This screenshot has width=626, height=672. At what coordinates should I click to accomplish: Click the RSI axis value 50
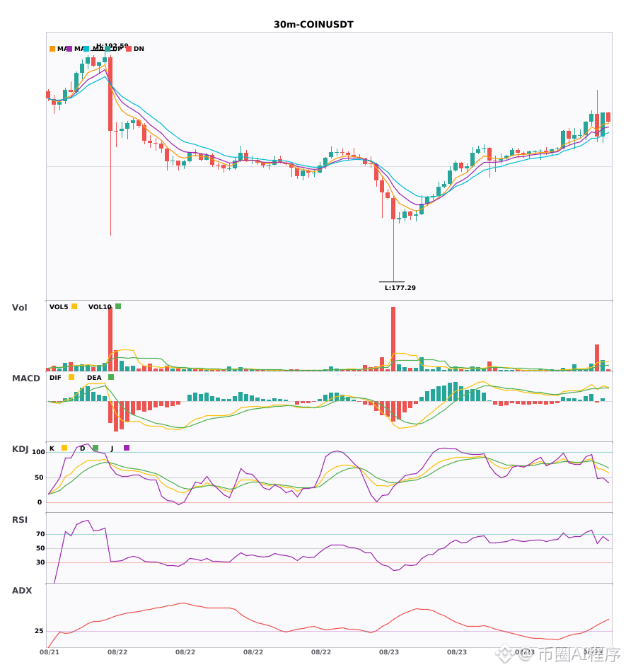pos(40,548)
